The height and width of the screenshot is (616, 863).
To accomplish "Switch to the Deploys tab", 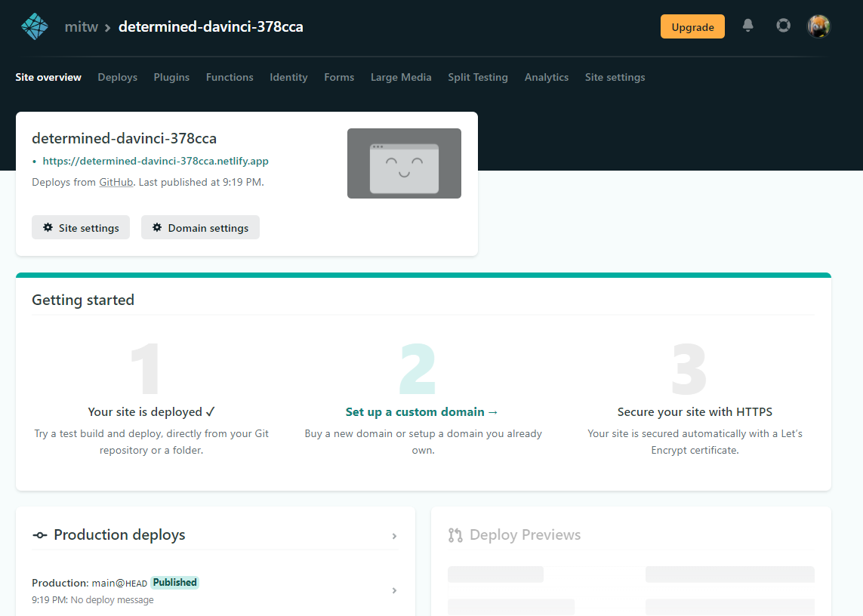I will pyautogui.click(x=117, y=77).
